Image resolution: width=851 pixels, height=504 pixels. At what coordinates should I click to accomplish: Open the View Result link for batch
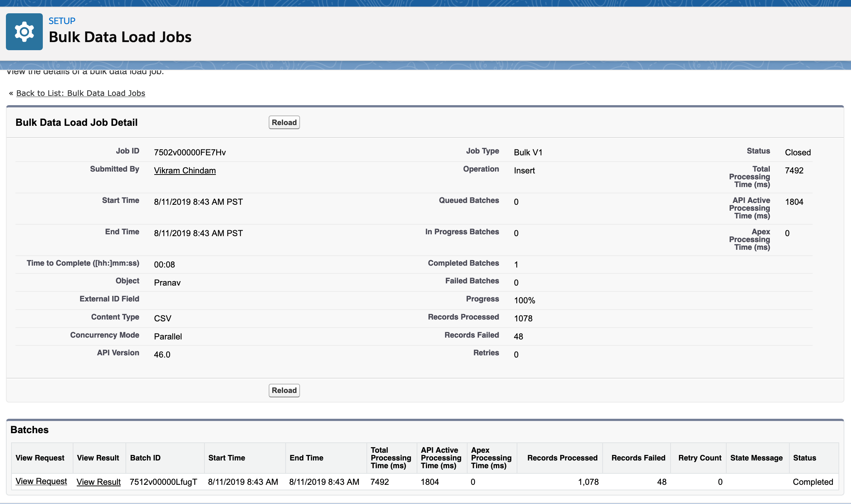(x=99, y=482)
